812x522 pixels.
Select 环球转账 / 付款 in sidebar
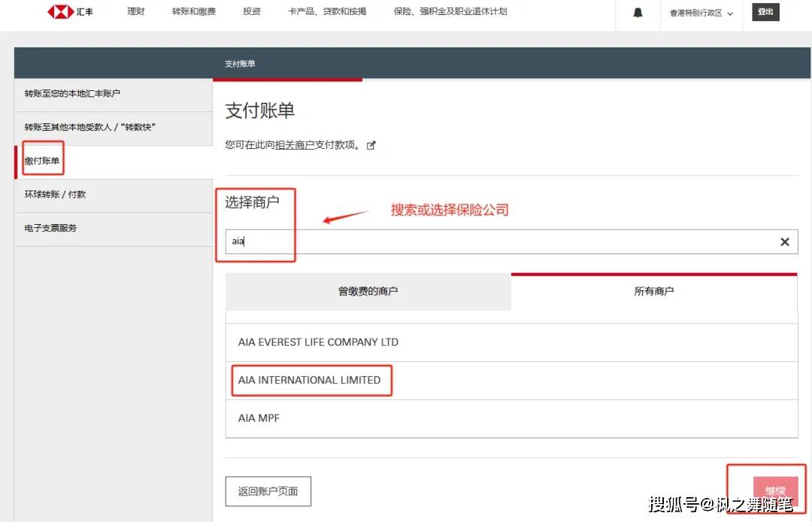(114, 195)
